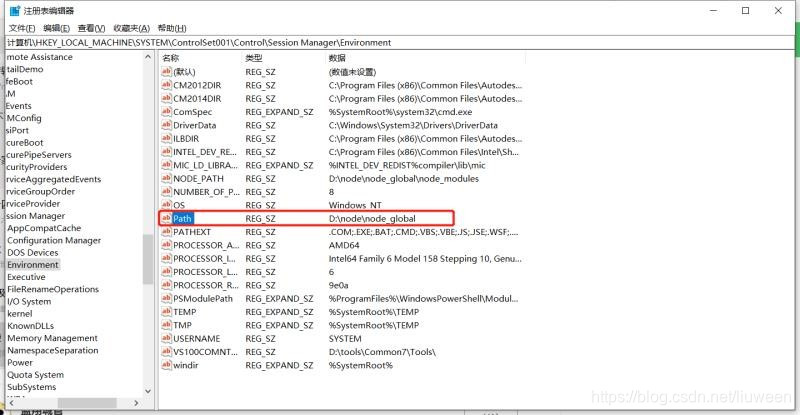Click the string icon of DriverData value
The image size is (800, 415).
(x=166, y=125)
